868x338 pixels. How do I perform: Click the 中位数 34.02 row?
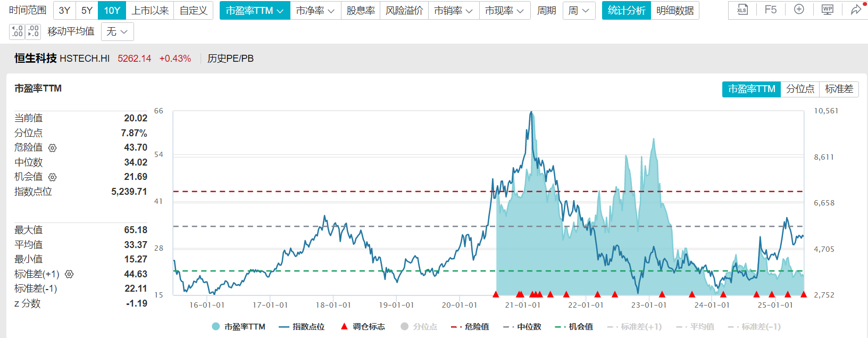[81, 162]
